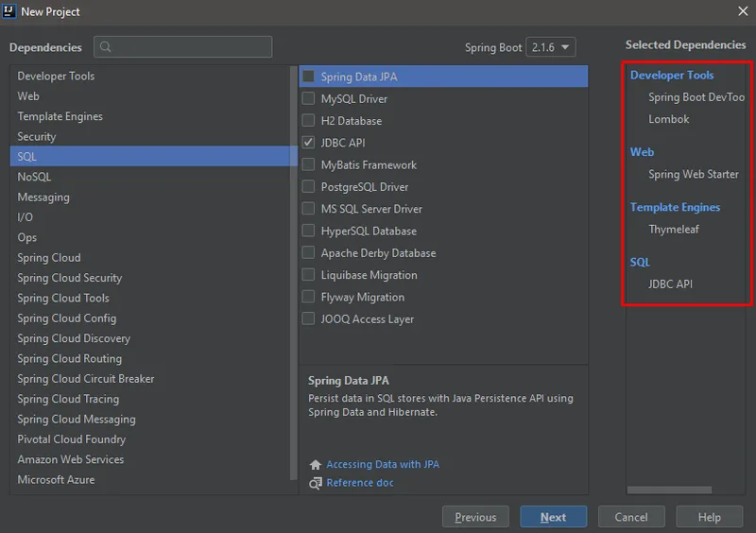This screenshot has height=533, width=756.
Task: Select the Spring Cloud Config category
Action: (x=150, y=318)
